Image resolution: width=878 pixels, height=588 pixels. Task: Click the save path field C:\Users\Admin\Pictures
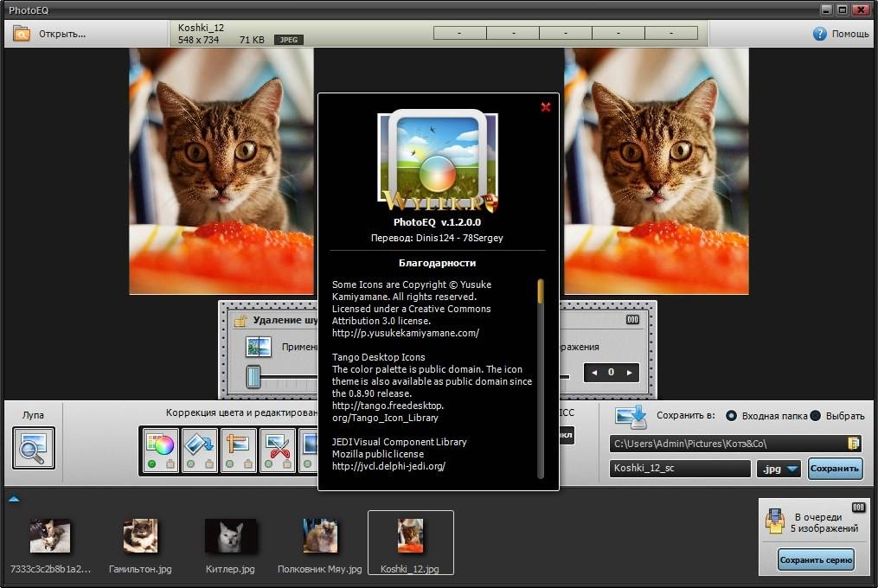pyautogui.click(x=736, y=444)
